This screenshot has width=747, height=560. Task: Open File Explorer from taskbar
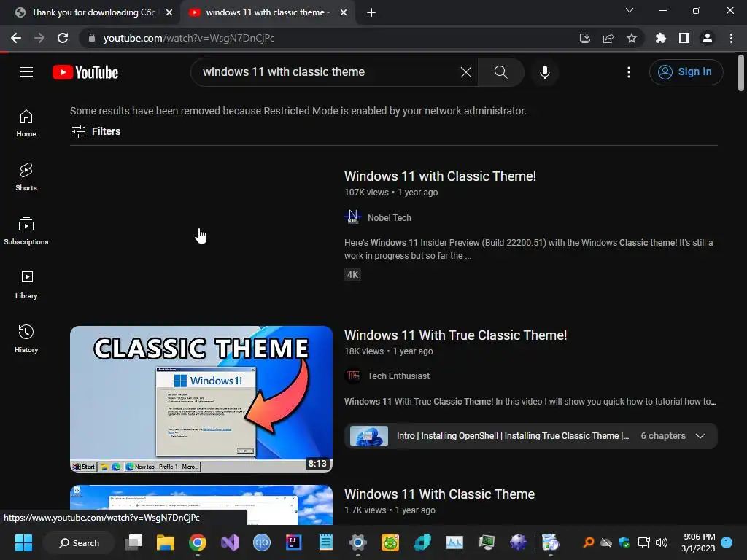click(166, 542)
